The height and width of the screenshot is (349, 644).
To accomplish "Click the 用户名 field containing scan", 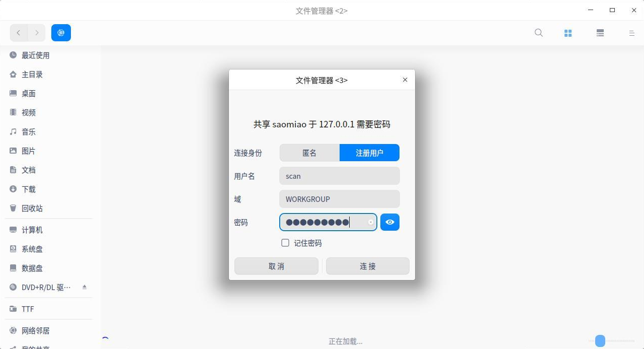I will 340,176.
